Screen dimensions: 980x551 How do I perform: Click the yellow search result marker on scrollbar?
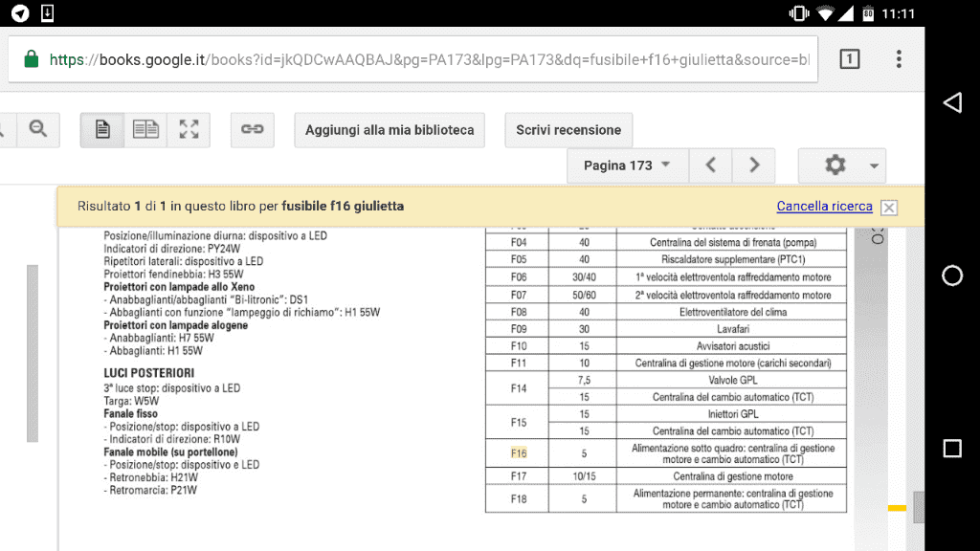(897, 508)
